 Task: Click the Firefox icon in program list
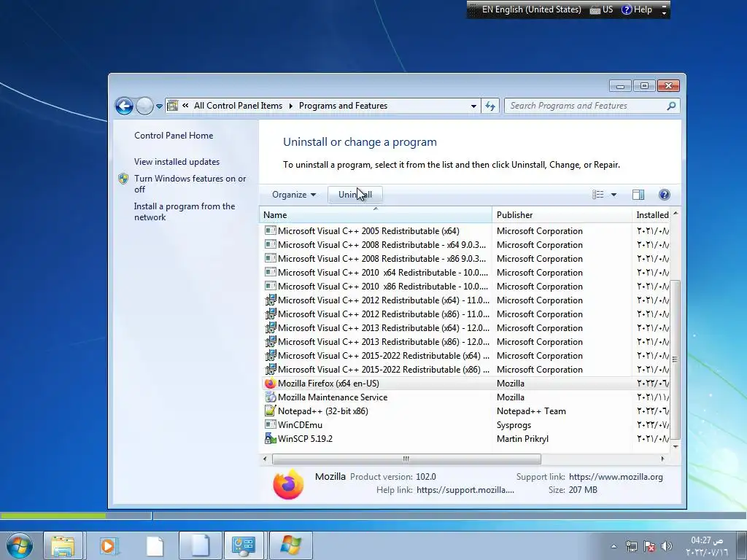click(270, 384)
